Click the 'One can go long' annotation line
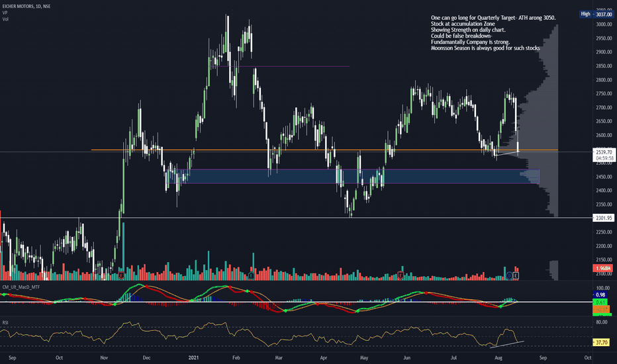Screen dimensions: 617x364 tap(493, 18)
